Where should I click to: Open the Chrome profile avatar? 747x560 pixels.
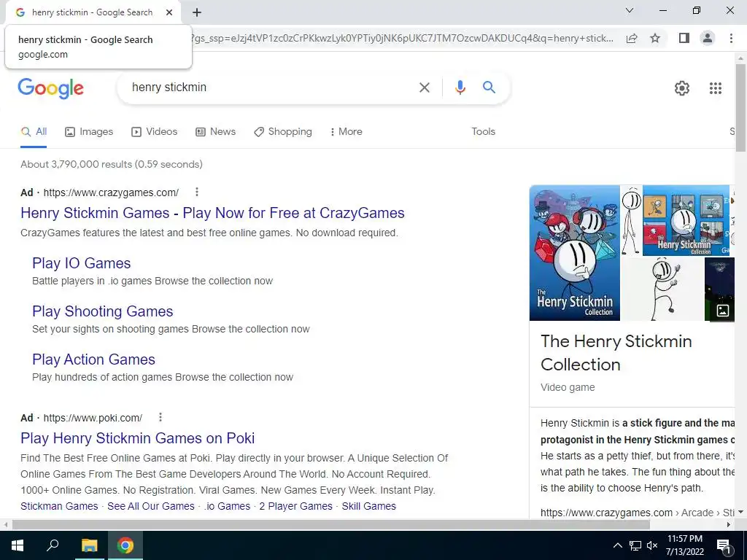(x=708, y=38)
